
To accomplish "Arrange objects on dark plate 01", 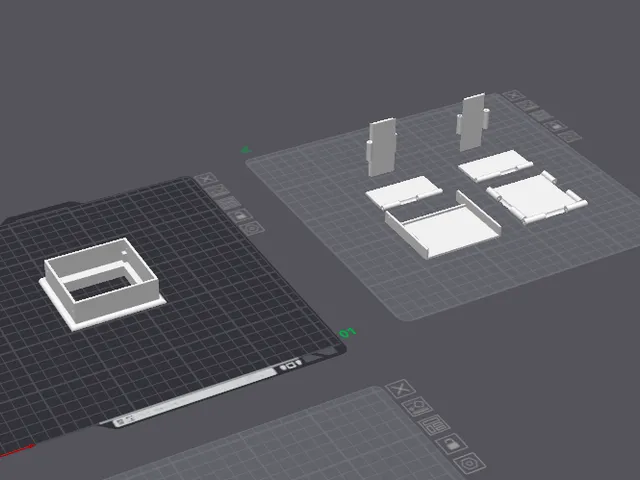I will (x=229, y=202).
